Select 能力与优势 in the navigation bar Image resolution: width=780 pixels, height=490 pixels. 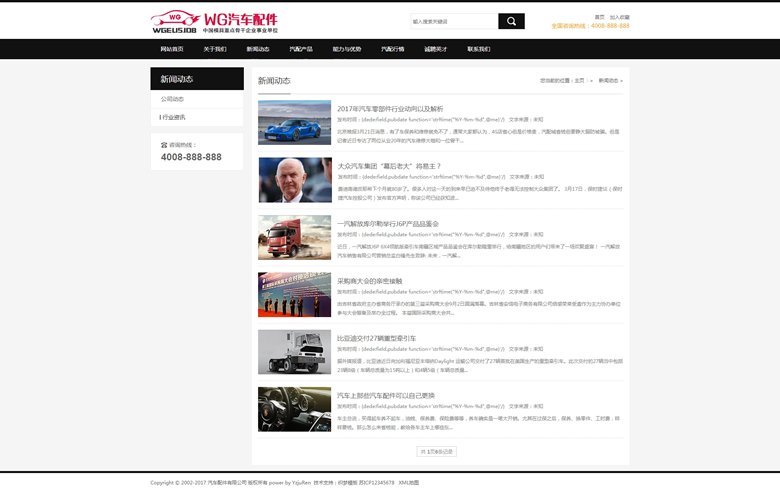347,49
